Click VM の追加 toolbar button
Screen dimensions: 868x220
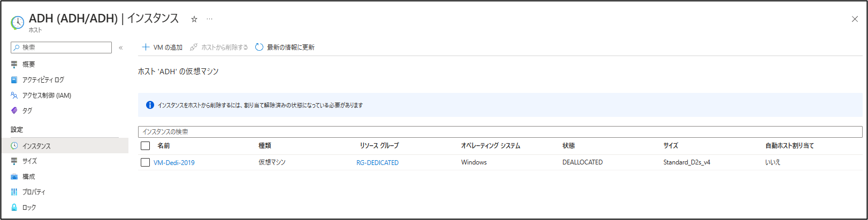[x=162, y=48]
